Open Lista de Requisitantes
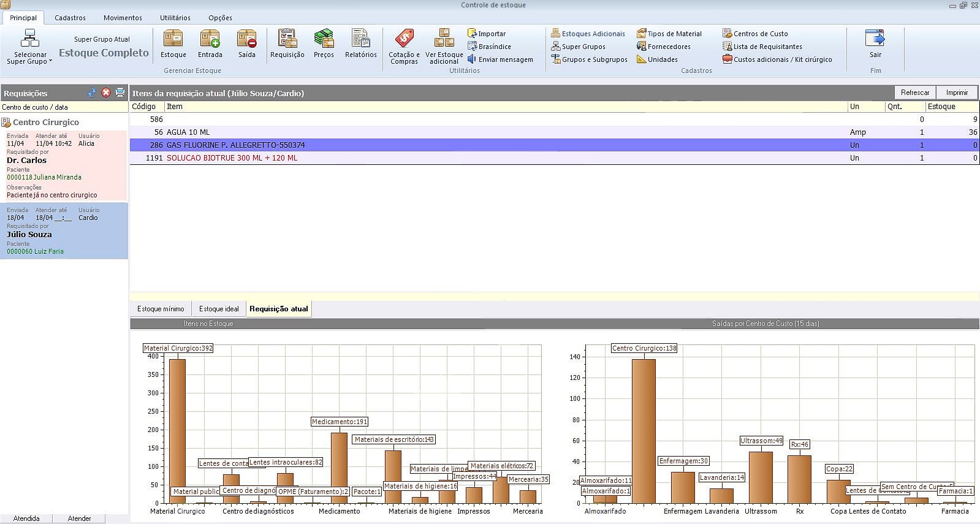This screenshot has height=524, width=980. coord(762,47)
